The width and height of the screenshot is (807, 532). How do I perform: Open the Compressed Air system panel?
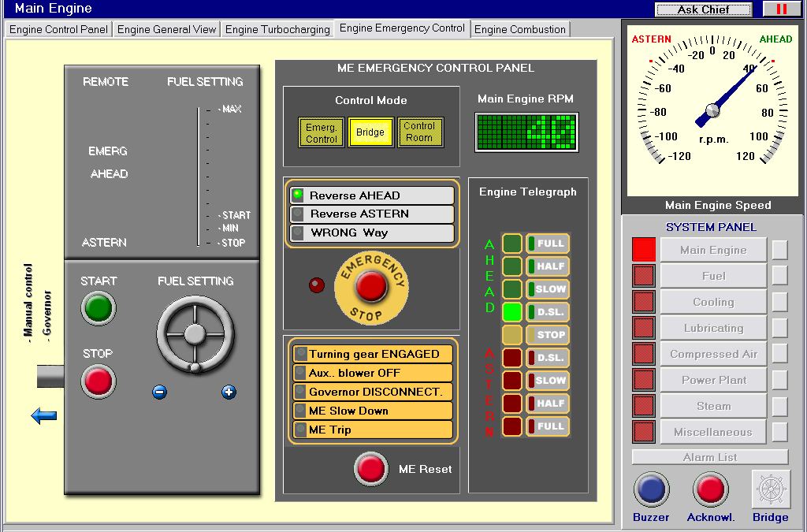(x=713, y=354)
